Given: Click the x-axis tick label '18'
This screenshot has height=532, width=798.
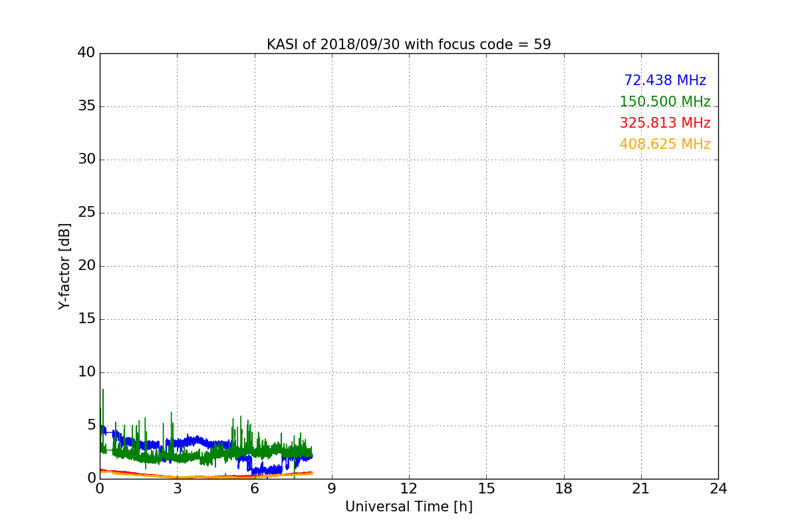Looking at the screenshot, I should tap(564, 488).
